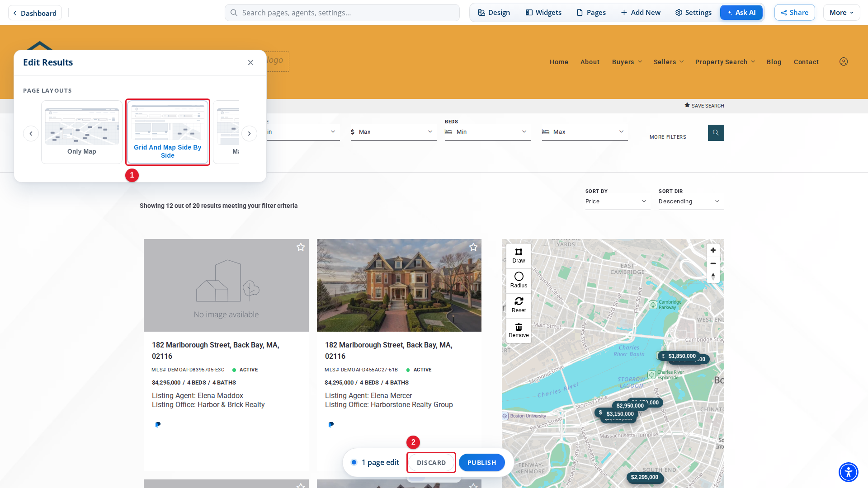Screen dimensions: 868x488
Task: Expand the Property Search nav menu
Action: pyautogui.click(x=725, y=62)
